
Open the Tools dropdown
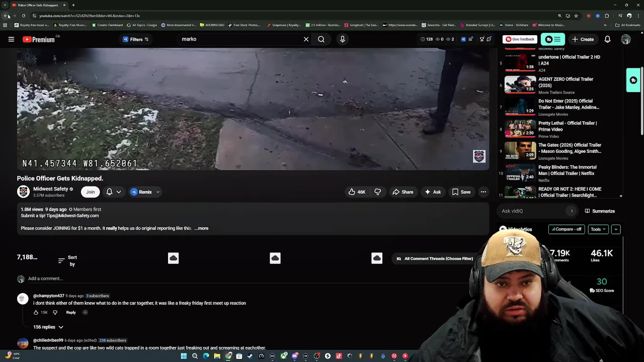coord(598,229)
